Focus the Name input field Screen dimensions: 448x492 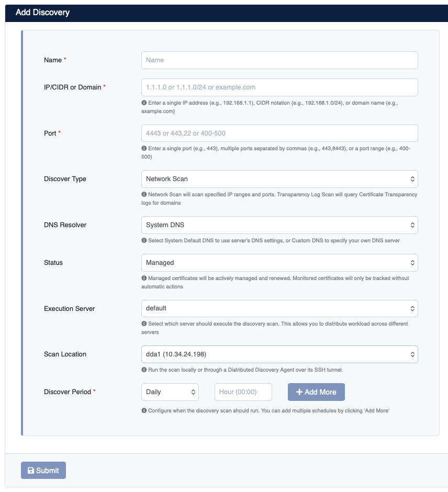coord(279,60)
